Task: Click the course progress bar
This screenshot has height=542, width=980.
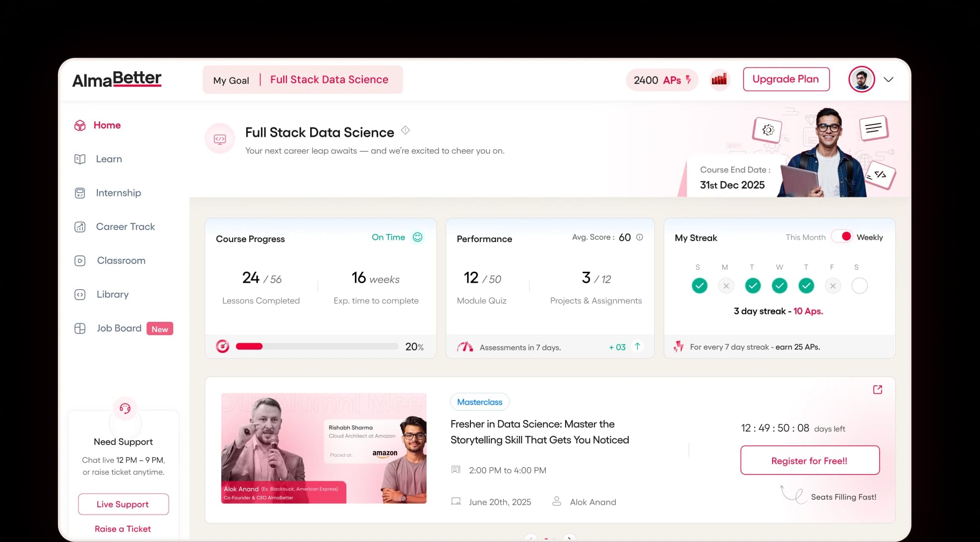Action: 317,347
